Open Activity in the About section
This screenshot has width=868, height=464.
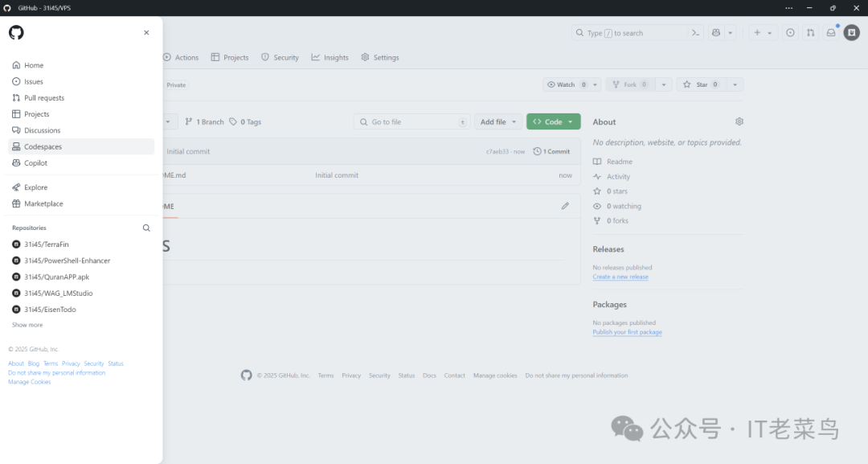click(612, 177)
